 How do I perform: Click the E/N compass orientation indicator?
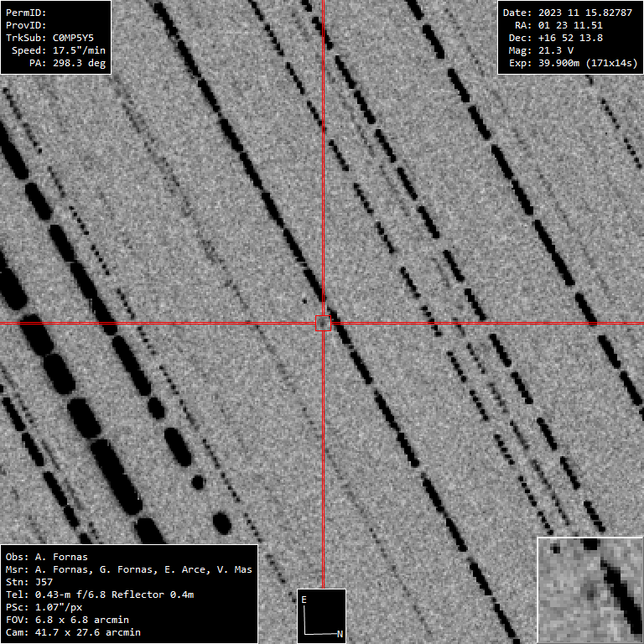click(321, 615)
